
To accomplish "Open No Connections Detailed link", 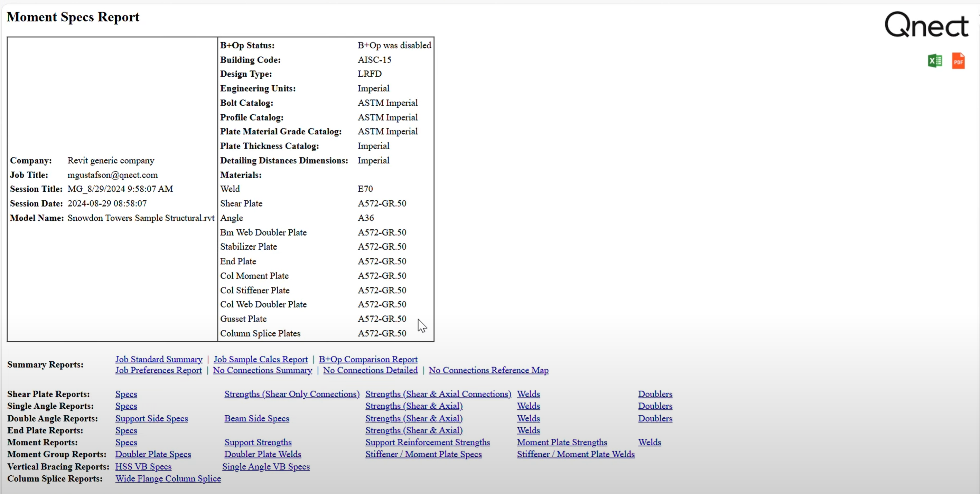I will click(370, 370).
